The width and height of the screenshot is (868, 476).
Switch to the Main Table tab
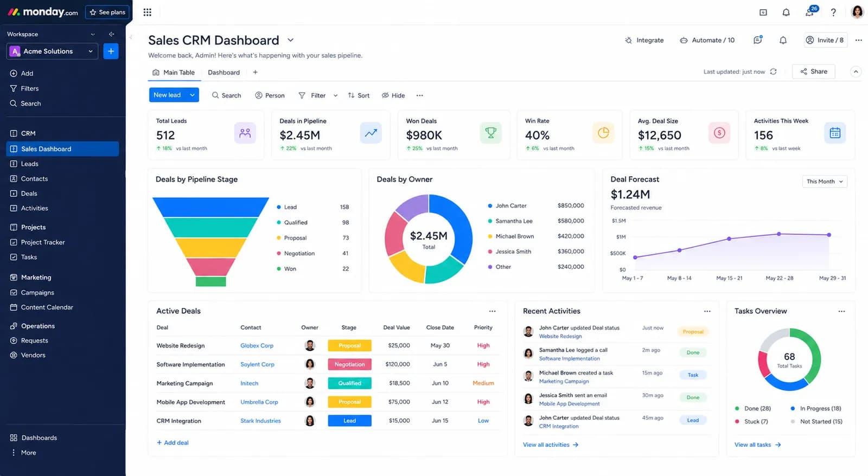click(174, 73)
